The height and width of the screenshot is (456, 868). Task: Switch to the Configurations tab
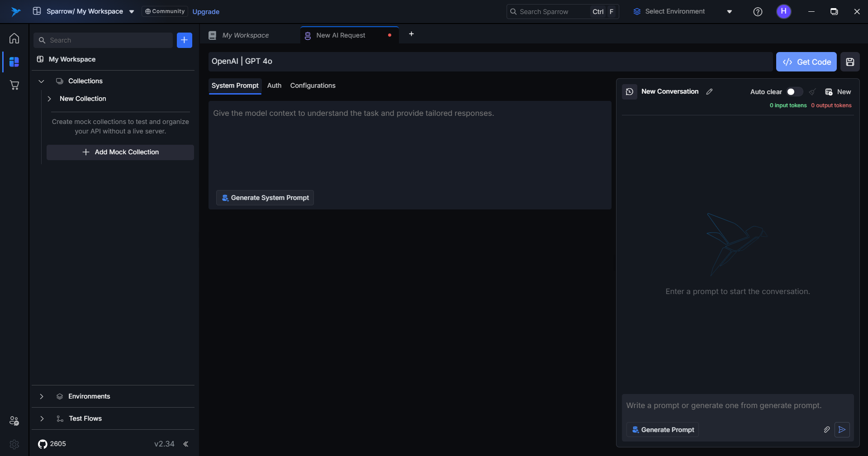313,85
